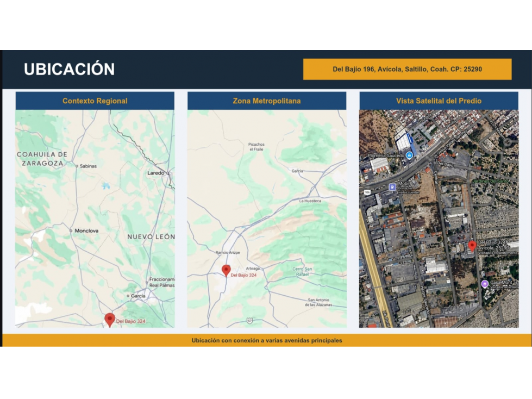Viewport: 532px width, 399px height.
Task: Click the Jardines del Santo label
Action: (491, 181)
